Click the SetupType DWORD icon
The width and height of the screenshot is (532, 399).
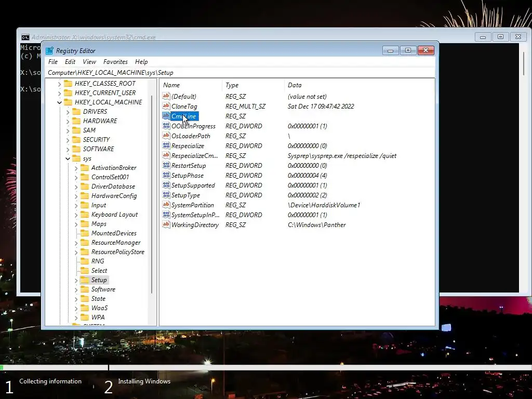(x=166, y=195)
